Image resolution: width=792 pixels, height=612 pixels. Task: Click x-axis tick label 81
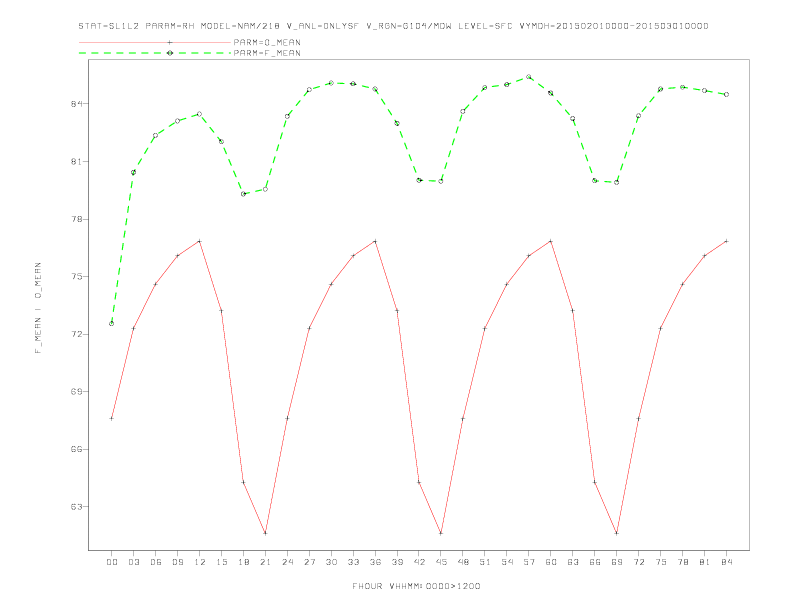coord(705,562)
